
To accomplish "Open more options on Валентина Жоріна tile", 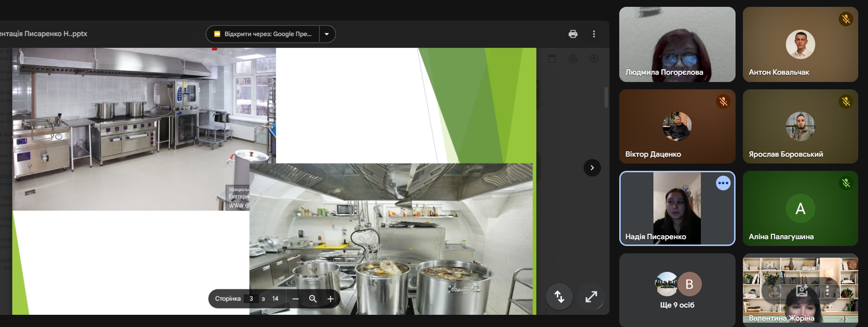I will [x=827, y=291].
